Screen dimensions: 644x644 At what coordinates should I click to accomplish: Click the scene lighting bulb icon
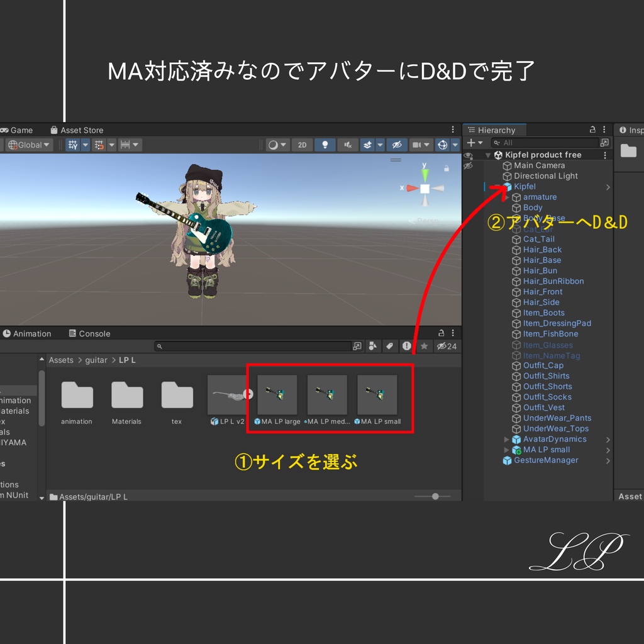click(x=325, y=145)
